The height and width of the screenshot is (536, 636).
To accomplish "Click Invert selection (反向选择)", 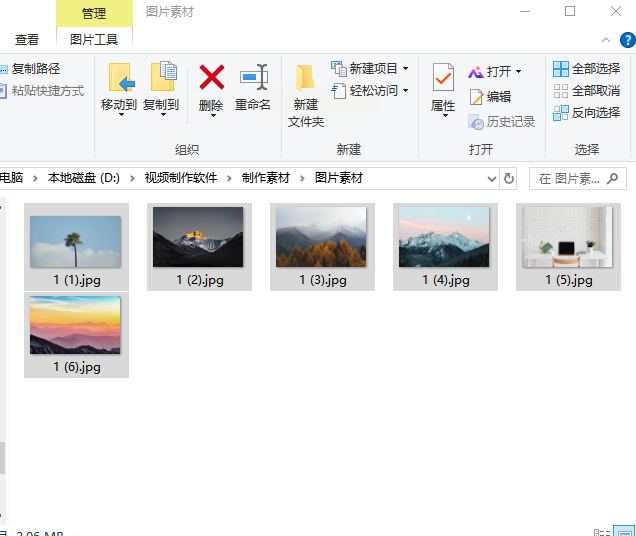I will click(x=587, y=113).
